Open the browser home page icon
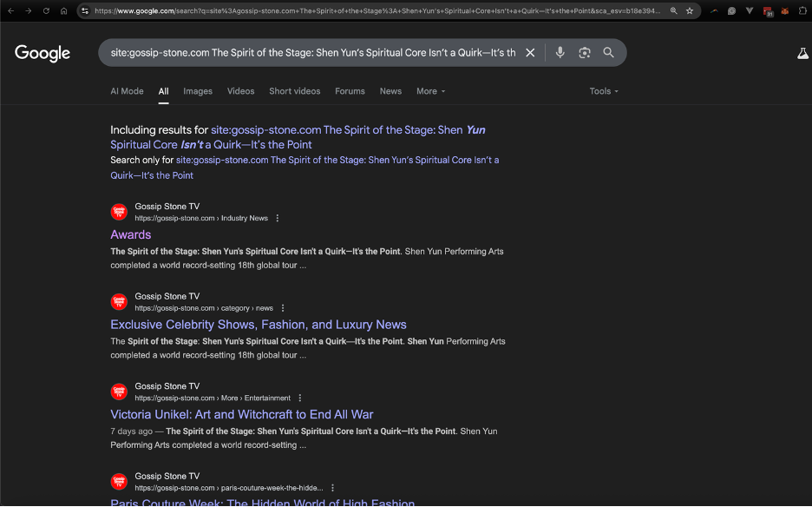The image size is (812, 507). coord(63,10)
